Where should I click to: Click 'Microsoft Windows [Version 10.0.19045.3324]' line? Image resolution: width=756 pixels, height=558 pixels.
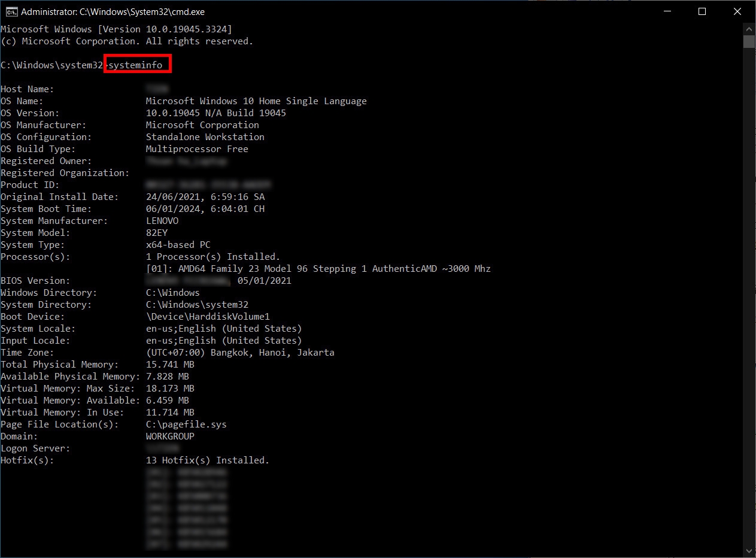[x=116, y=29]
